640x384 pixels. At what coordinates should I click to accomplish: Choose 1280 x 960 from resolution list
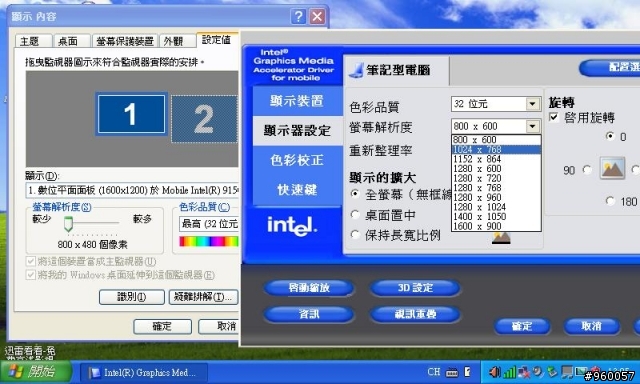tap(496, 197)
